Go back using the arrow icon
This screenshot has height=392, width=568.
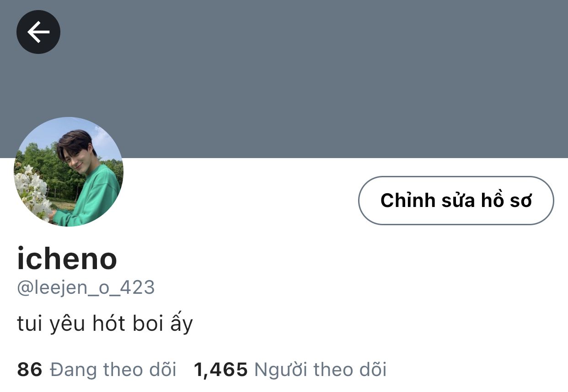coord(38,32)
